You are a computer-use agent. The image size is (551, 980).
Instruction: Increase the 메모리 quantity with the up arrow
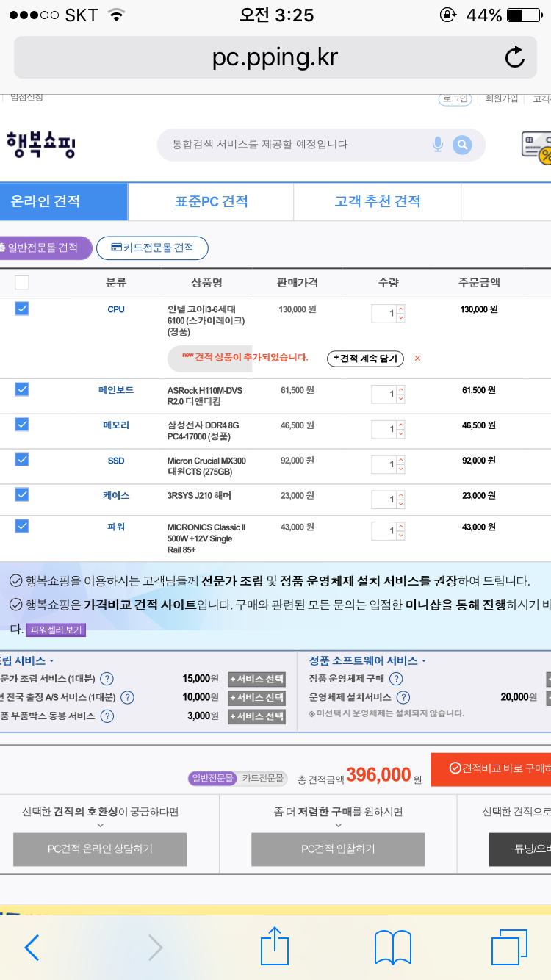coord(400,424)
